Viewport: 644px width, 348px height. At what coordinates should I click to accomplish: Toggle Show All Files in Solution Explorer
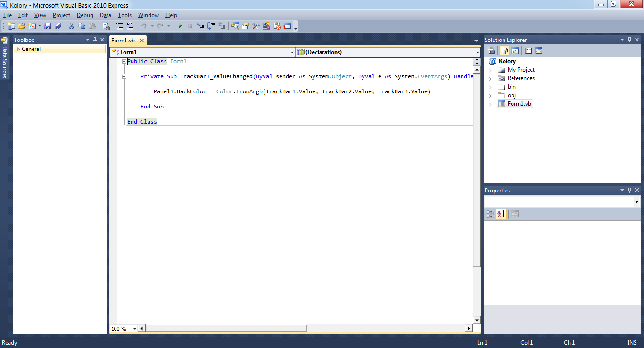(504, 50)
